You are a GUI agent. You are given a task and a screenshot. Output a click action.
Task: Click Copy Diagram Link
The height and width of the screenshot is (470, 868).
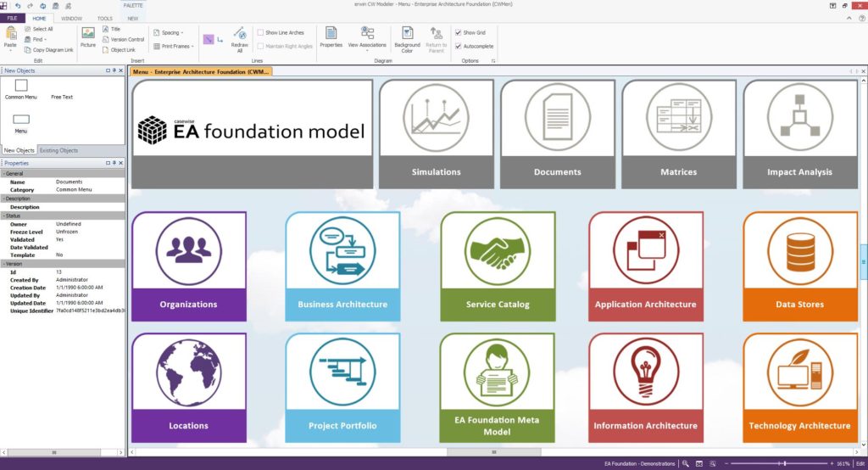click(x=48, y=50)
